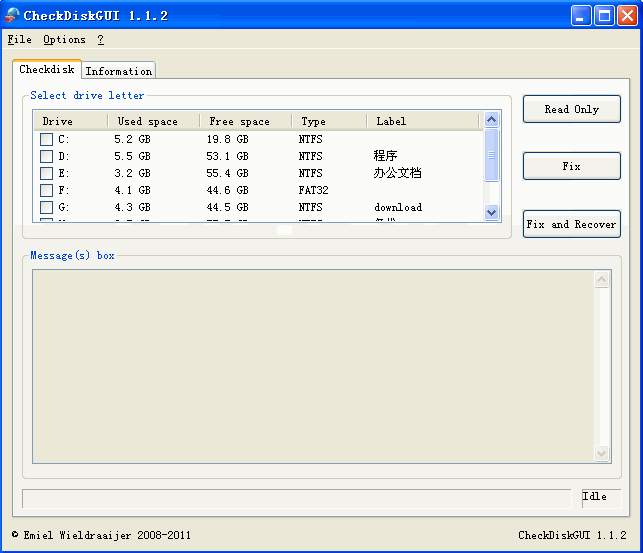Sort by the Label column header
643x553 pixels.
[x=423, y=121]
